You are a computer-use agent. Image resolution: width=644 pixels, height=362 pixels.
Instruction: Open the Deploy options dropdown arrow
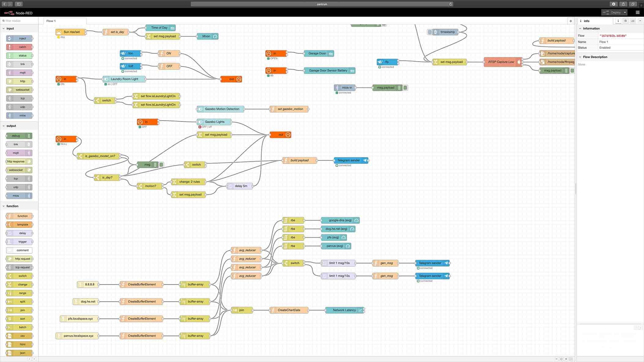click(x=625, y=13)
